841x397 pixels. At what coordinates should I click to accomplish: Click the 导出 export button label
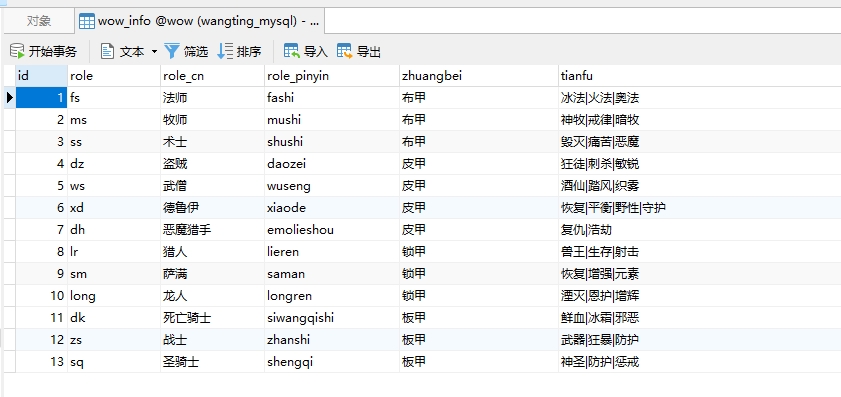[369, 52]
